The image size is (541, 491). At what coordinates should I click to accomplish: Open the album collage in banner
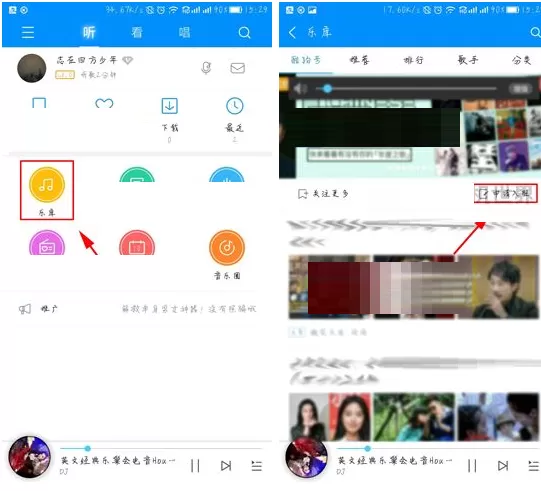[500, 138]
